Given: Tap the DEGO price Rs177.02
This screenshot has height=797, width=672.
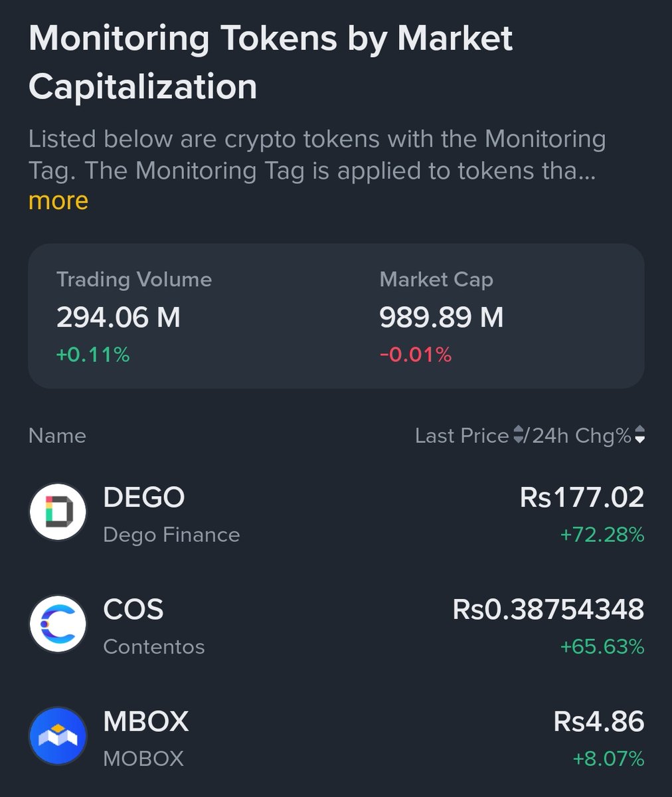Looking at the screenshot, I should (582, 497).
